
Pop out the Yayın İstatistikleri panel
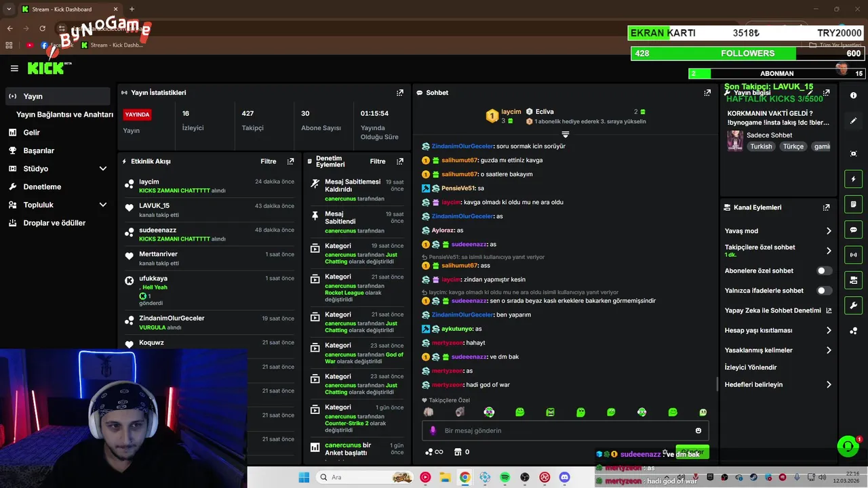point(399,92)
